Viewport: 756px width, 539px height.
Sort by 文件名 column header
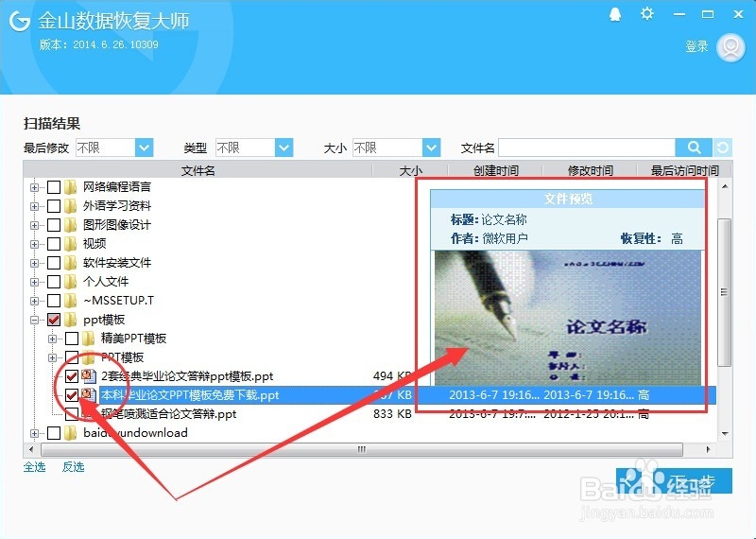[x=198, y=170]
